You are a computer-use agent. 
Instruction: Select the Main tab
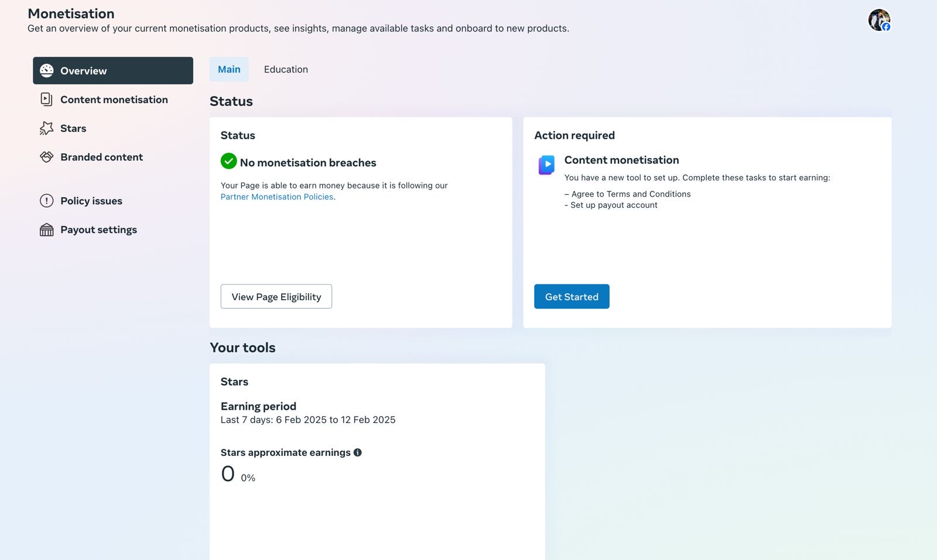tap(229, 70)
